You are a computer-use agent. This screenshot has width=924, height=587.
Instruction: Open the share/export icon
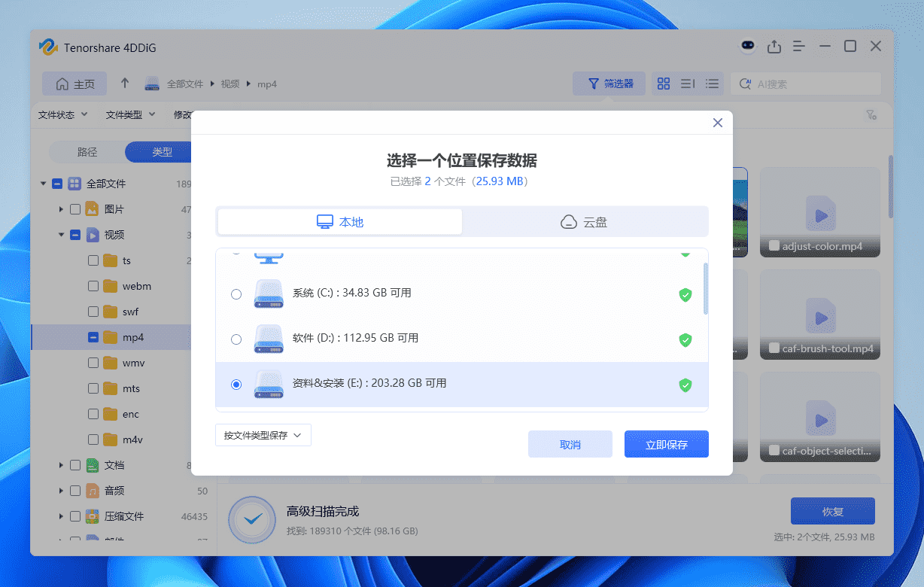point(774,46)
